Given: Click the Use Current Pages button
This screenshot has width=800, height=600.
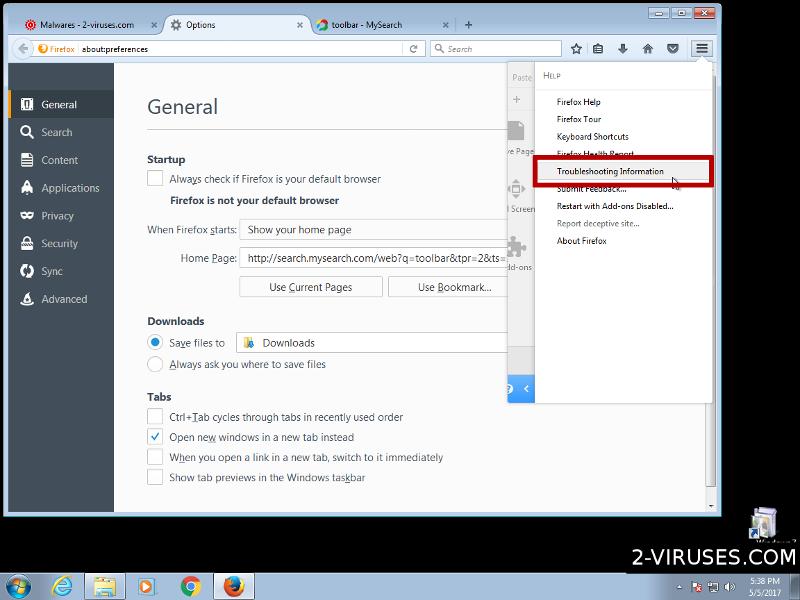Looking at the screenshot, I should (311, 287).
